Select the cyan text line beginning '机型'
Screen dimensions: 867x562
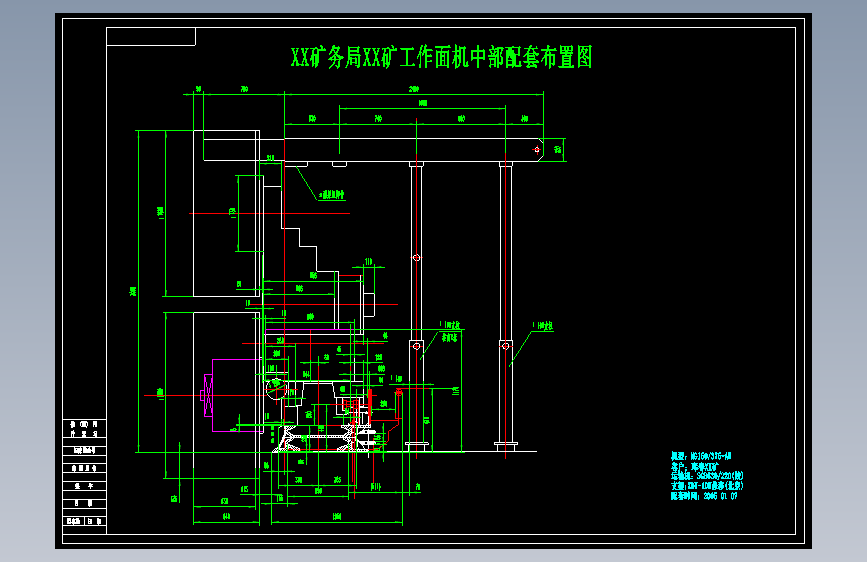click(701, 456)
